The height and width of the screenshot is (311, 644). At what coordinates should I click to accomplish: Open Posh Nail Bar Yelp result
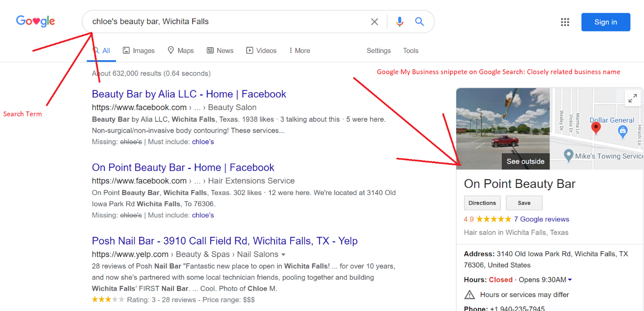point(225,240)
